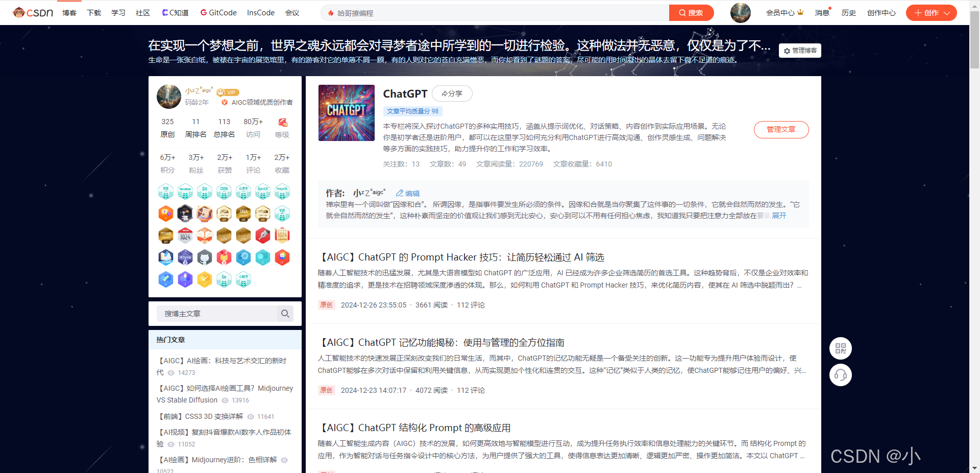Screen dimensions: 980x473
Task: Open the InsCode nav link
Action: [261, 13]
